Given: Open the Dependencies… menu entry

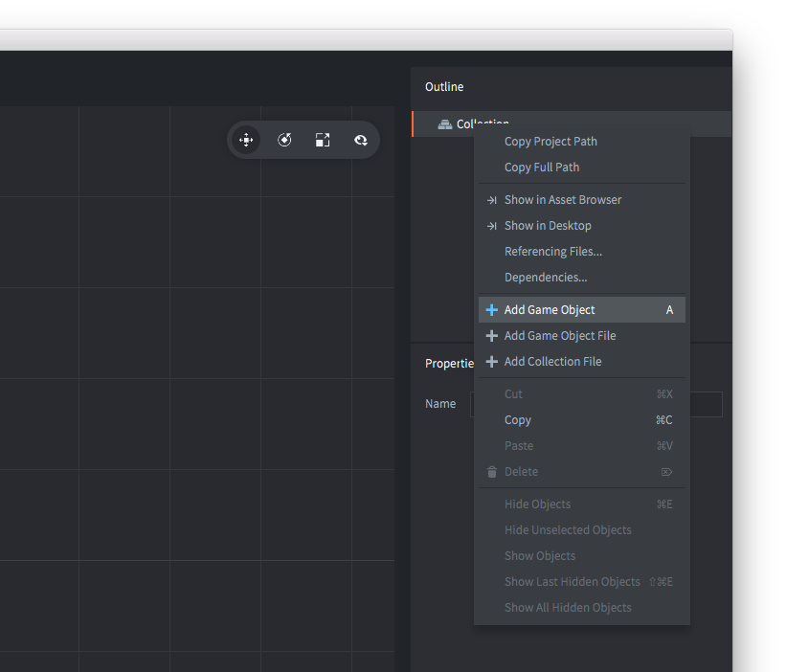Looking at the screenshot, I should 546,278.
